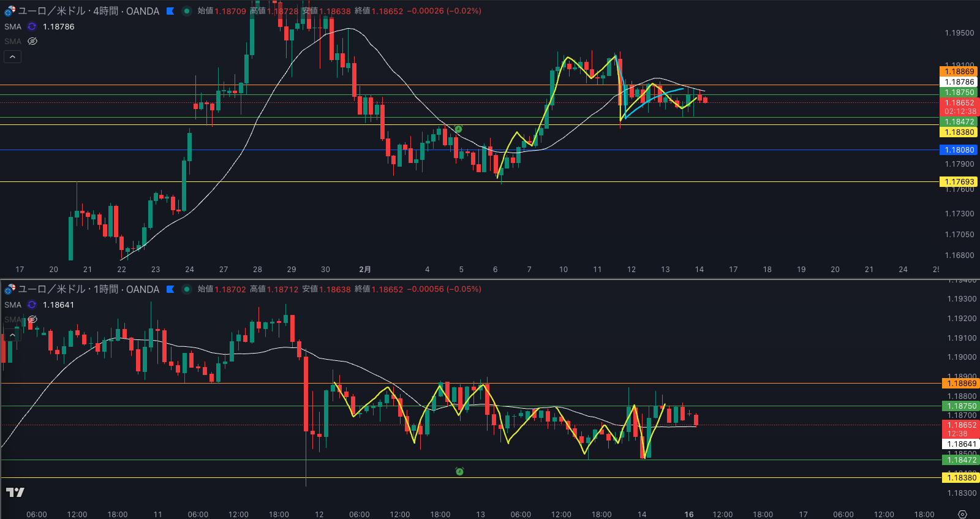Show the hidden SMA indicator on the 1-hour chart
980x519 pixels.
pyautogui.click(x=32, y=319)
